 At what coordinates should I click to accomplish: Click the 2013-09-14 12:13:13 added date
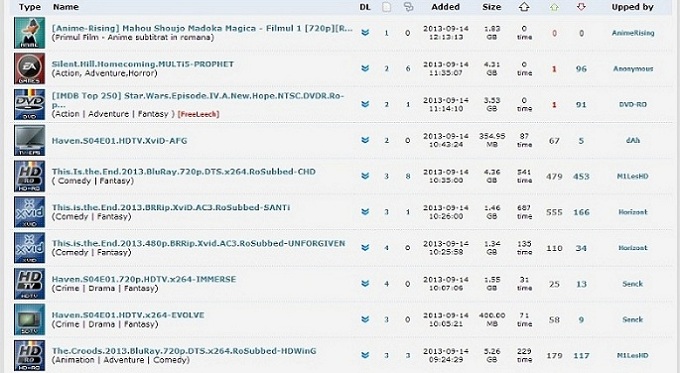click(446, 33)
